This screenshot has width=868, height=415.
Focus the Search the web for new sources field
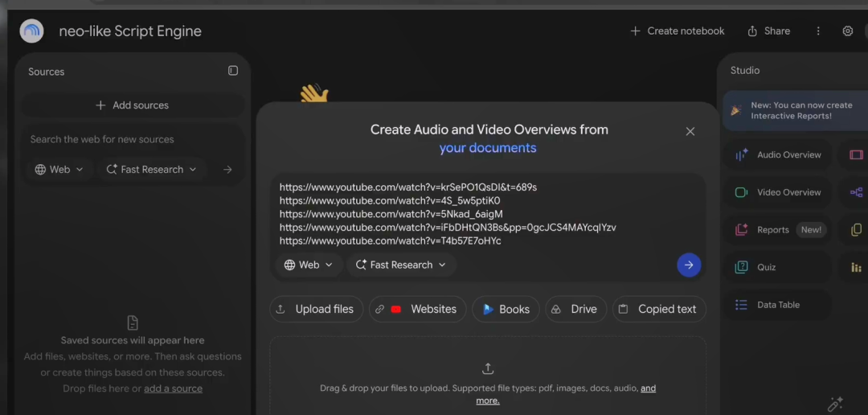[x=133, y=139]
